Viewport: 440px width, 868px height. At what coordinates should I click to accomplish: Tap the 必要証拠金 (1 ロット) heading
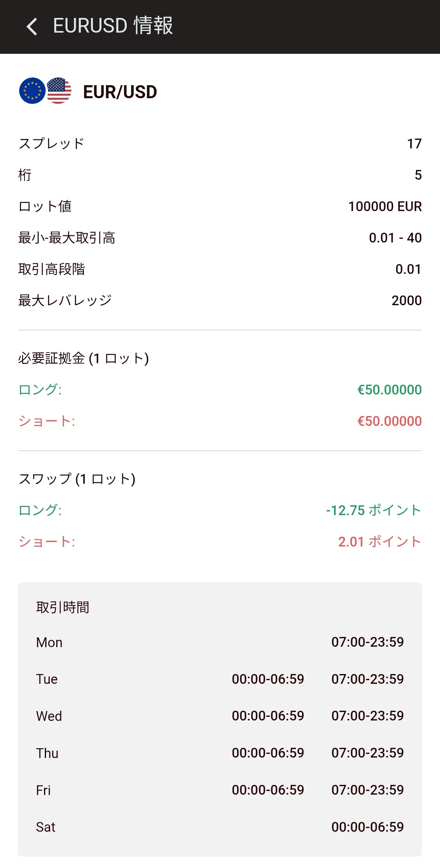pos(84,358)
